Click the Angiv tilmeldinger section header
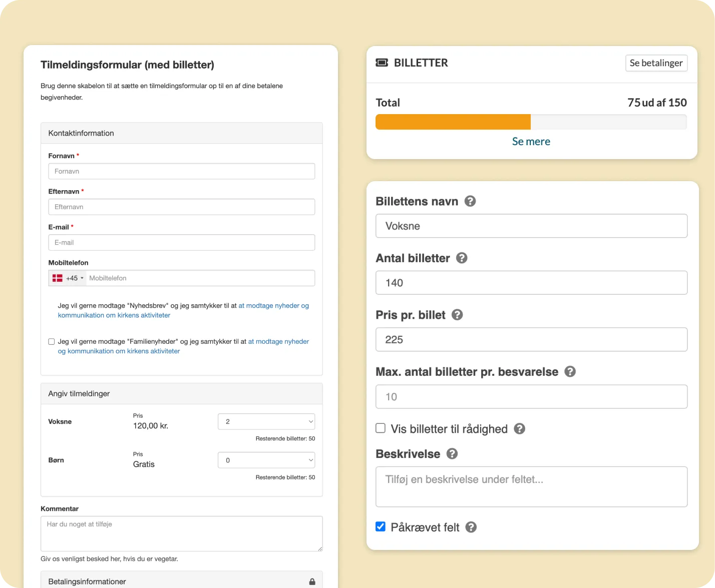 click(182, 394)
